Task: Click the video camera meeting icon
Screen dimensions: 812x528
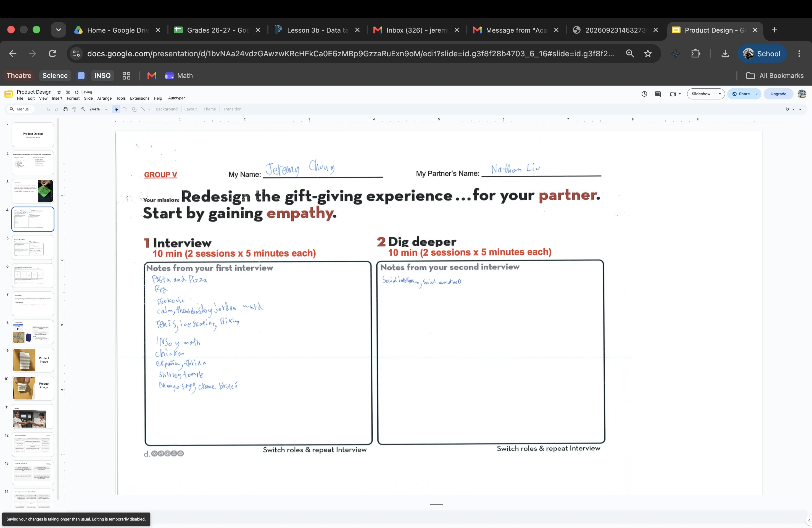Action: [673, 94]
